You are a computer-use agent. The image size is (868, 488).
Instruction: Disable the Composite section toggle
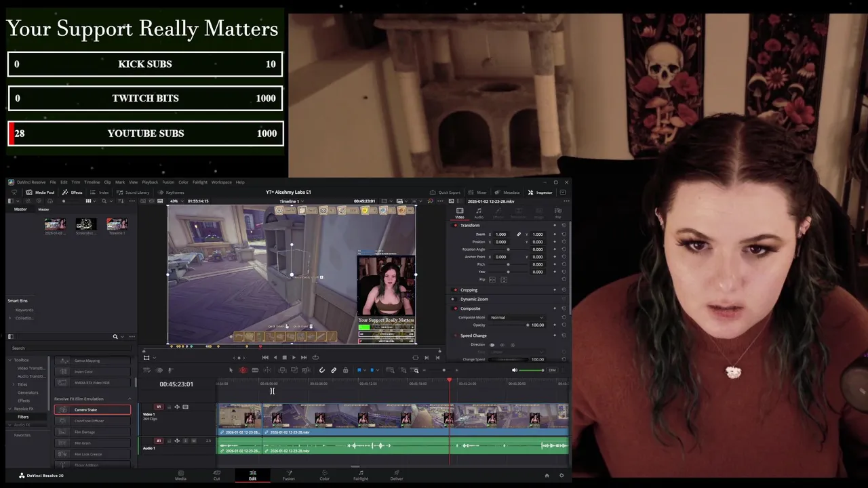click(455, 308)
